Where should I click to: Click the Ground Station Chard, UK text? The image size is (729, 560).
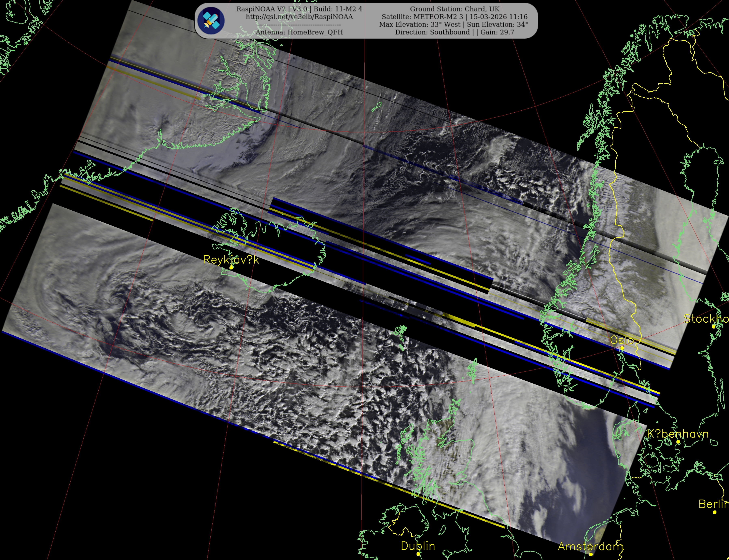pyautogui.click(x=455, y=9)
